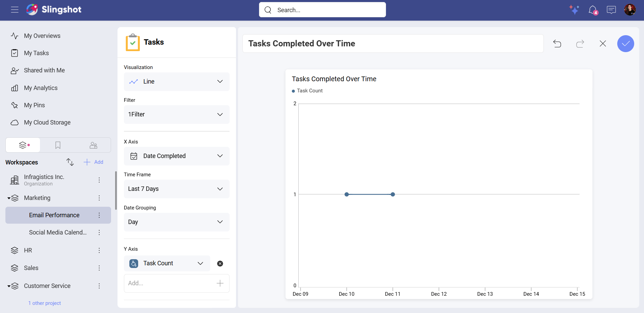This screenshot has height=313, width=644.
Task: Click the redo arrow above the chart
Action: [580, 44]
